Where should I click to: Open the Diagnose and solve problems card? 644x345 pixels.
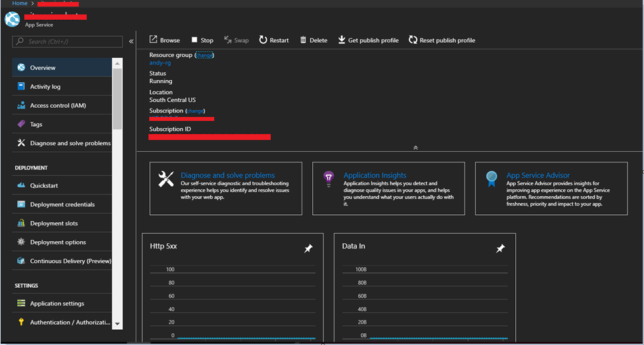pos(226,188)
